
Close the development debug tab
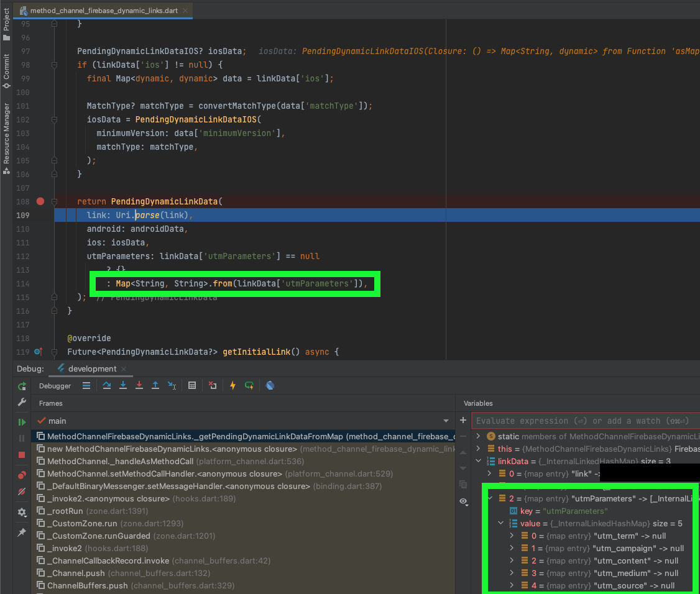coord(124,369)
